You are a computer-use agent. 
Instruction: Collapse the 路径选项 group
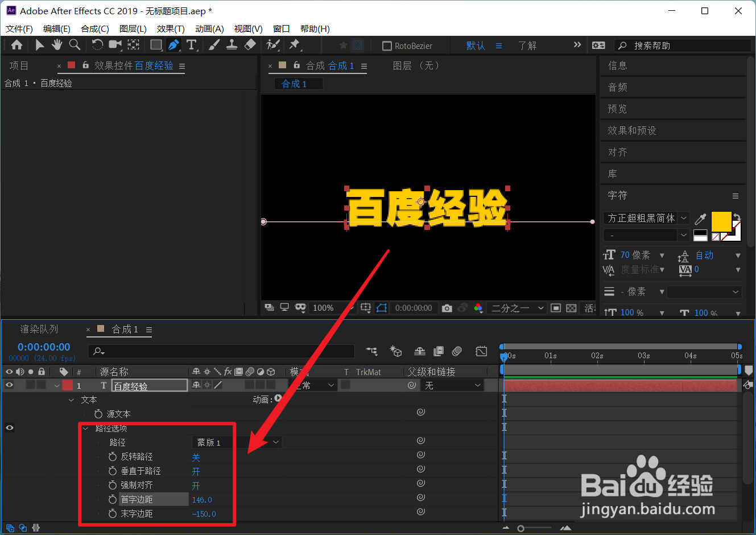tap(85, 429)
